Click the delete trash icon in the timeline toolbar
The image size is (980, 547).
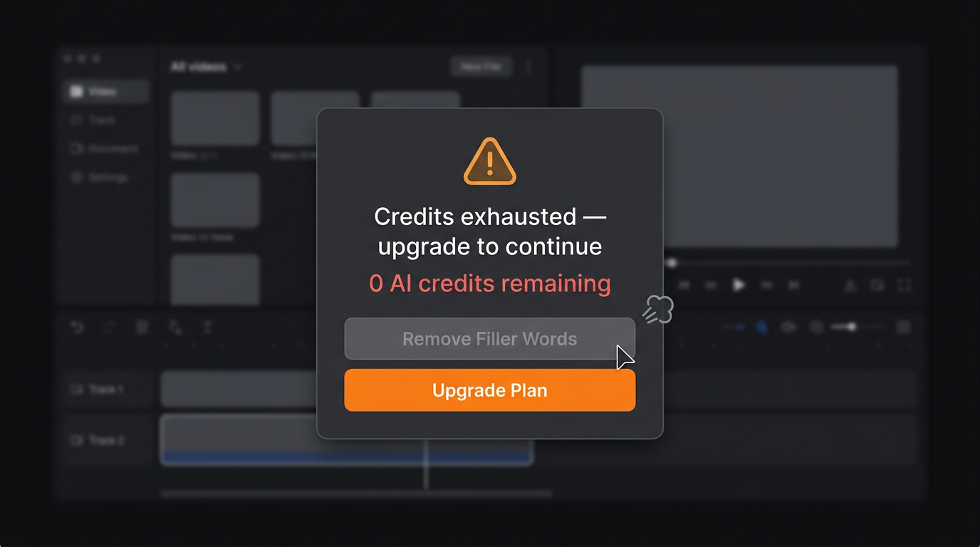(142, 327)
